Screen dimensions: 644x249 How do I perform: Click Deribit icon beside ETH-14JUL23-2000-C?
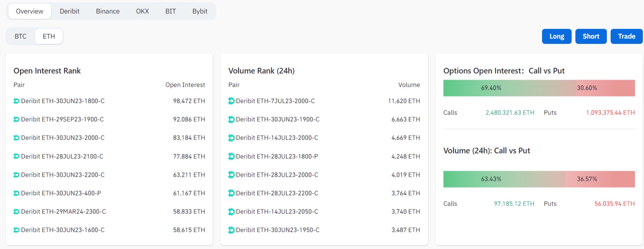click(231, 138)
